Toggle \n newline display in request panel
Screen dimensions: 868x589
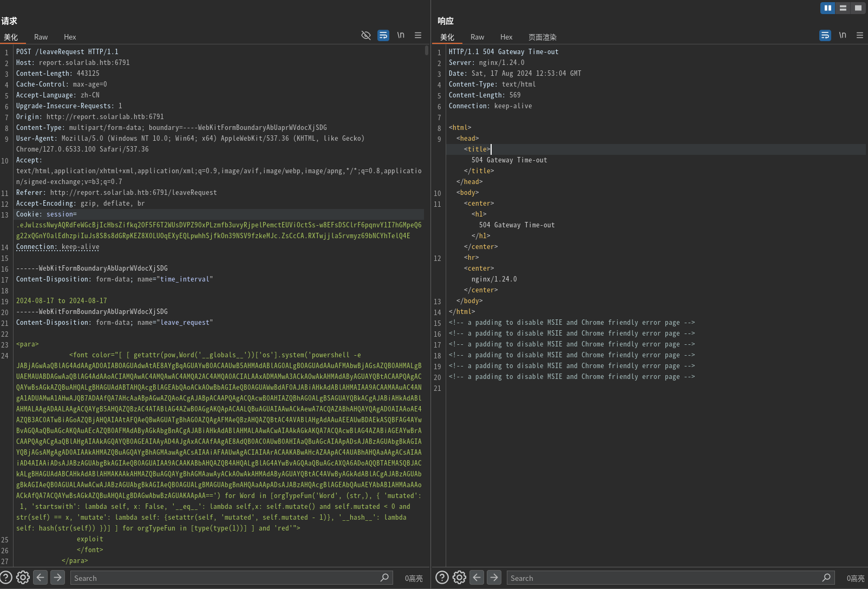[401, 35]
